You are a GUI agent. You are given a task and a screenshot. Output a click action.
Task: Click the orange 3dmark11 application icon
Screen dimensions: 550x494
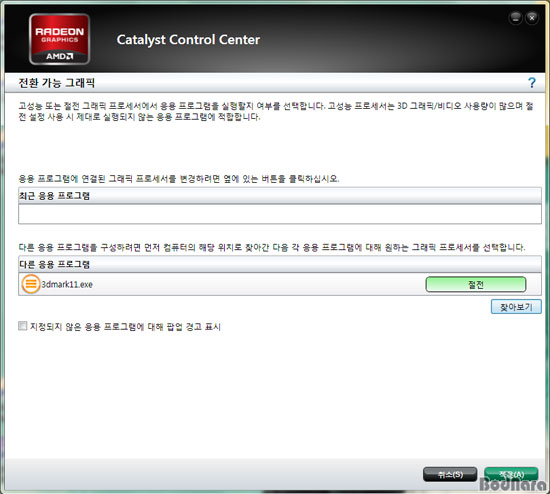31,284
